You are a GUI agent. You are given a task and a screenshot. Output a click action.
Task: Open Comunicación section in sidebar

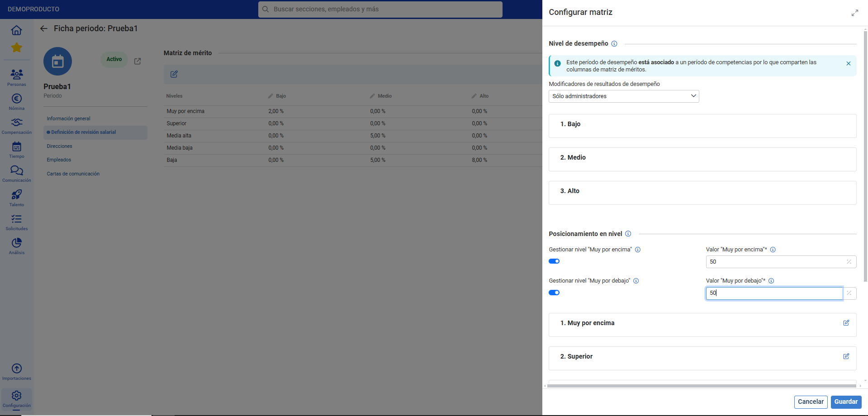pyautogui.click(x=17, y=174)
